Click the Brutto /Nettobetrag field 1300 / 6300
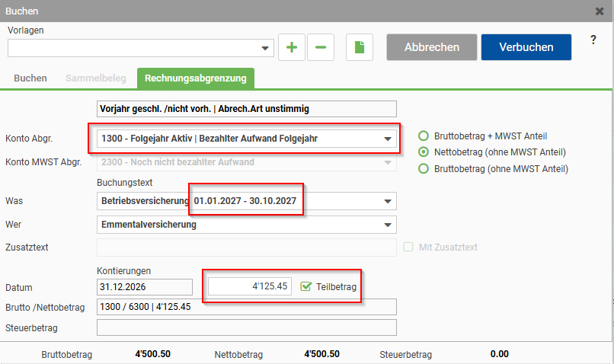 (247, 307)
